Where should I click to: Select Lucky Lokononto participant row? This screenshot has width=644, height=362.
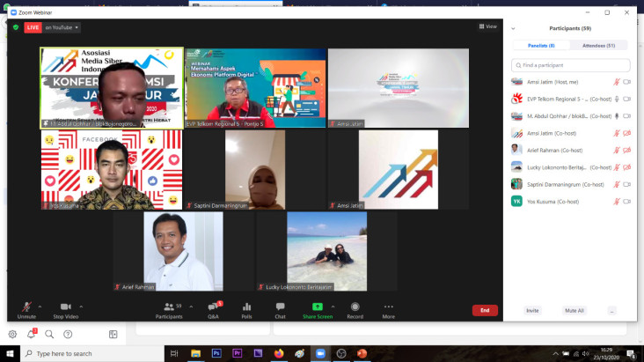[x=570, y=167]
